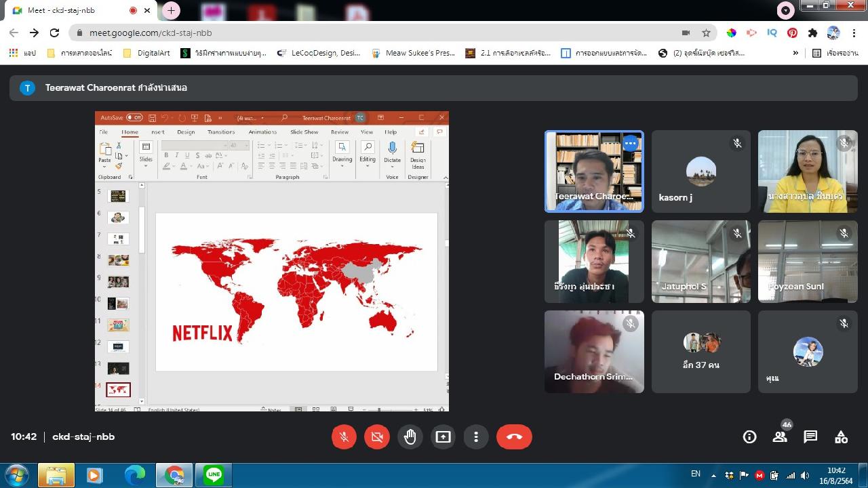Open the Activities shapes icon
The image size is (868, 488).
tap(841, 437)
